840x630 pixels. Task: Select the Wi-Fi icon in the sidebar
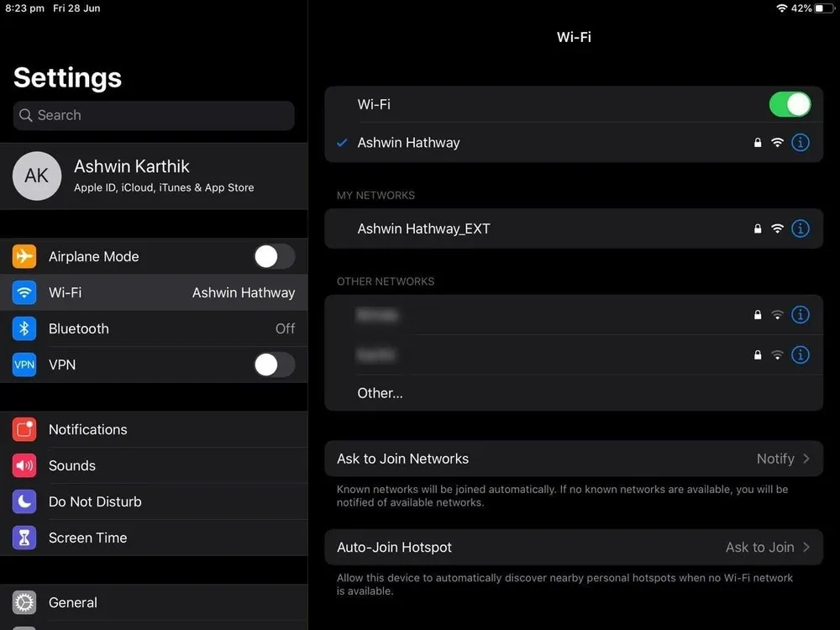(24, 292)
